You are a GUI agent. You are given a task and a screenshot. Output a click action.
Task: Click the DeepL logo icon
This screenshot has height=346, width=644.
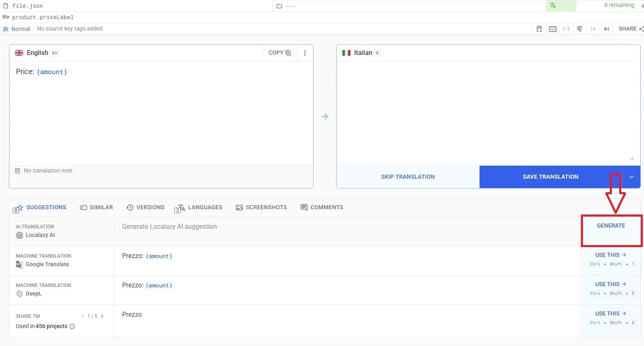(19, 294)
